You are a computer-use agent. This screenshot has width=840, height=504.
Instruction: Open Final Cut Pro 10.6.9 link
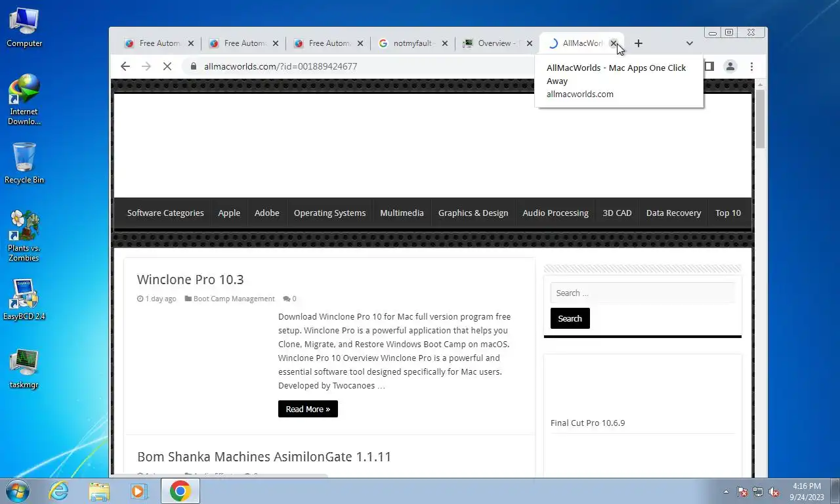587,423
